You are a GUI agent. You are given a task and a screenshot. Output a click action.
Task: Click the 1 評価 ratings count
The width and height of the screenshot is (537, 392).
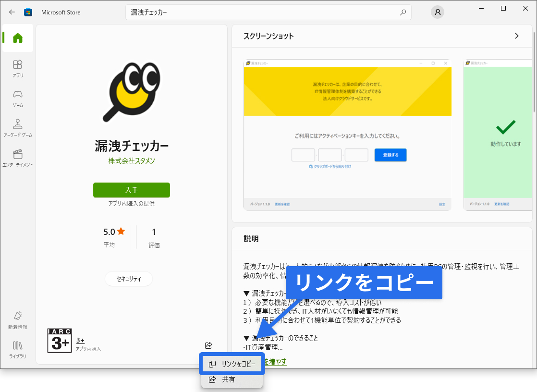[154, 237]
